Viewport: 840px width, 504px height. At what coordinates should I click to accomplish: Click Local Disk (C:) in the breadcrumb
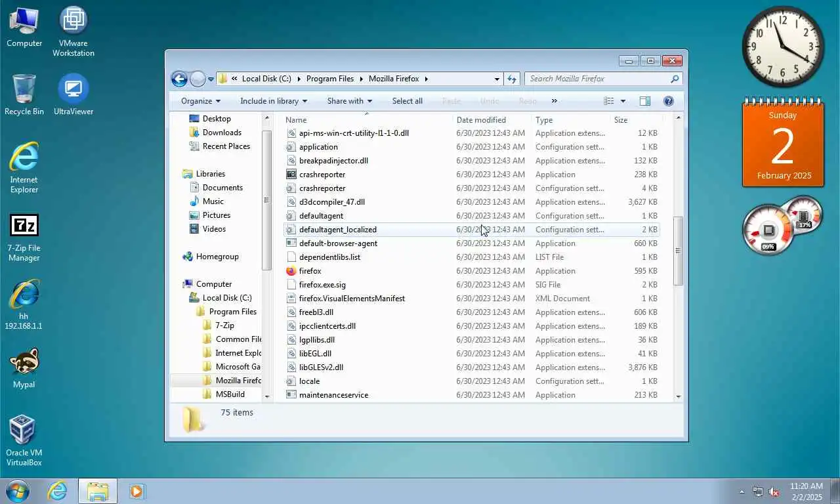[x=266, y=79]
